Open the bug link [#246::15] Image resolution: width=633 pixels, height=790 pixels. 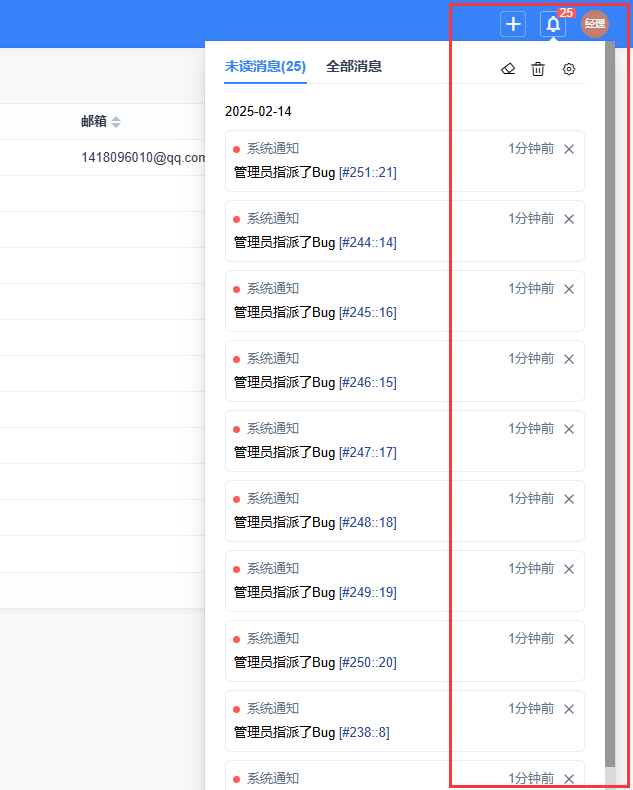coord(367,383)
